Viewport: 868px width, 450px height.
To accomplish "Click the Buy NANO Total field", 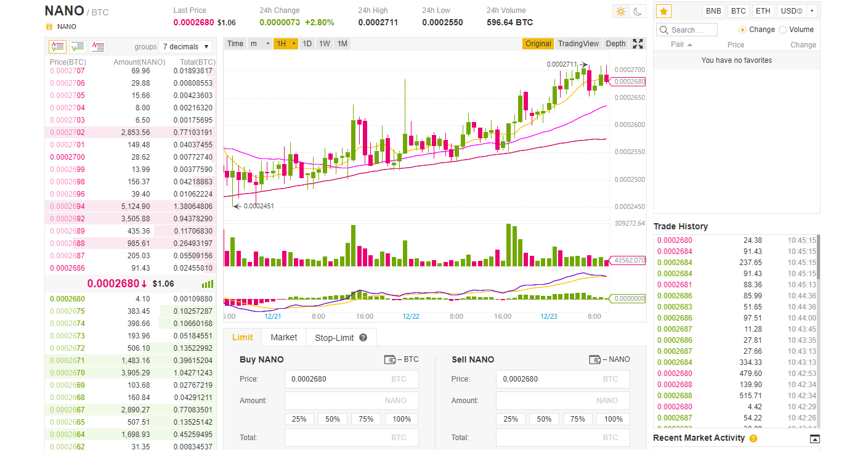I will coord(351,438).
